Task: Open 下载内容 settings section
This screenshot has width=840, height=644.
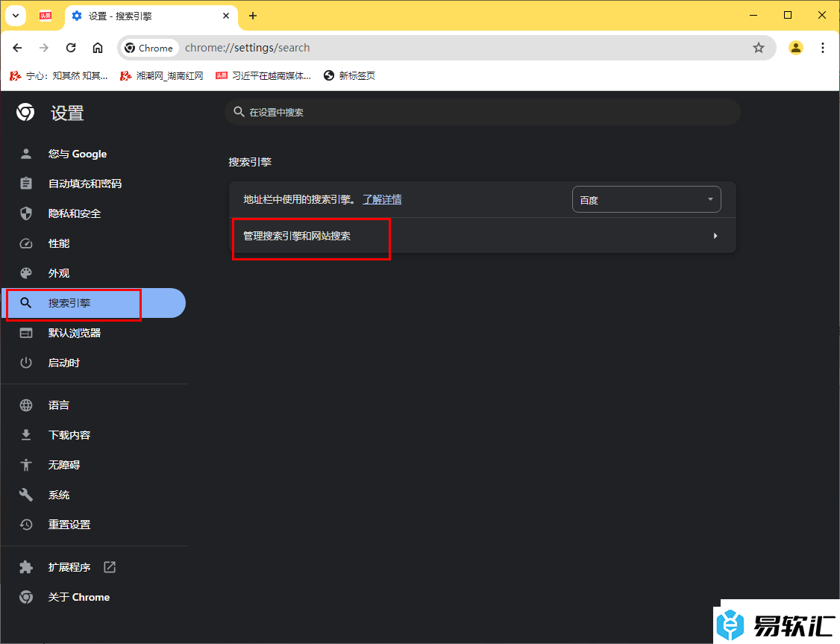Action: tap(93, 435)
